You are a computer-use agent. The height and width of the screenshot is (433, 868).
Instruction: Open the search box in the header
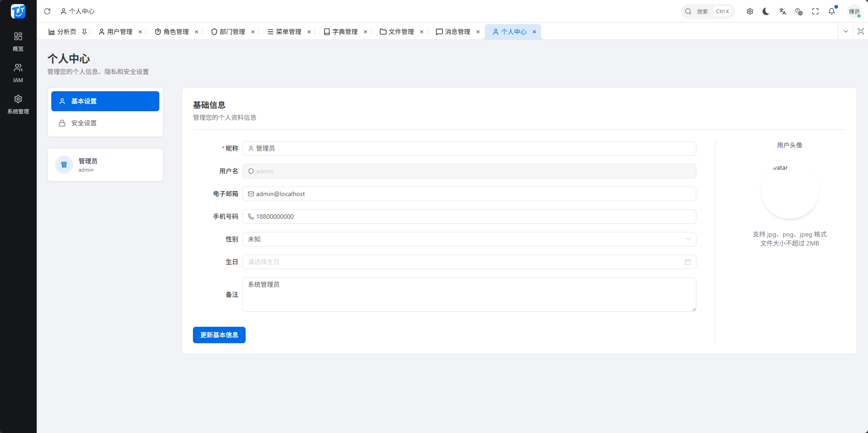point(707,11)
